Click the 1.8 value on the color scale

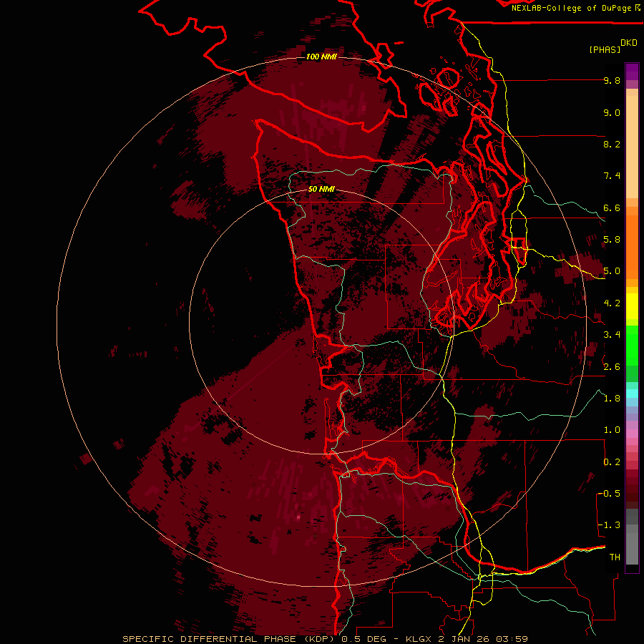click(x=612, y=399)
